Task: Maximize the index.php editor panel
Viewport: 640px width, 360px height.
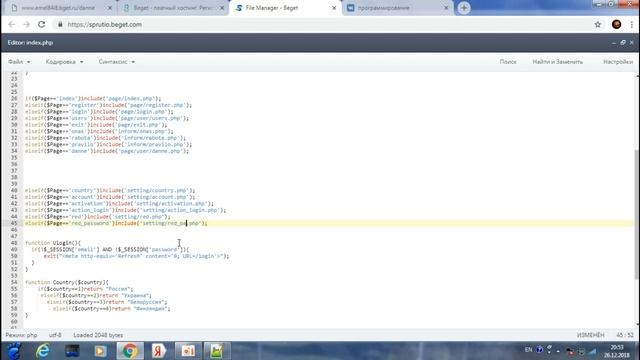Action: 622,42
